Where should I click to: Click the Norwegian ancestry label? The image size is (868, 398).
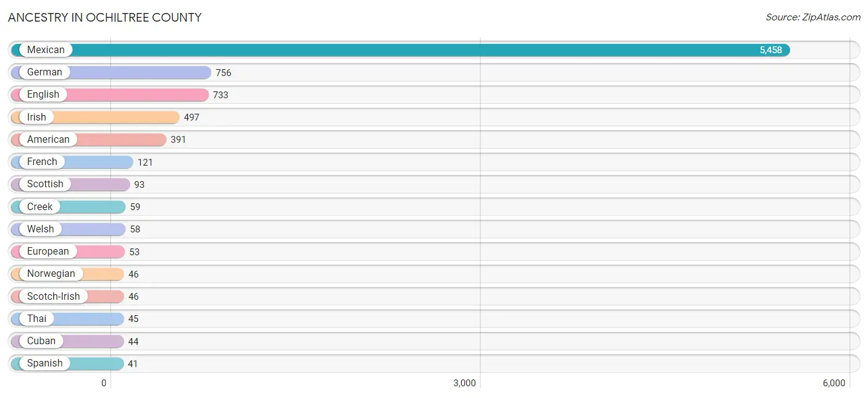[51, 274]
